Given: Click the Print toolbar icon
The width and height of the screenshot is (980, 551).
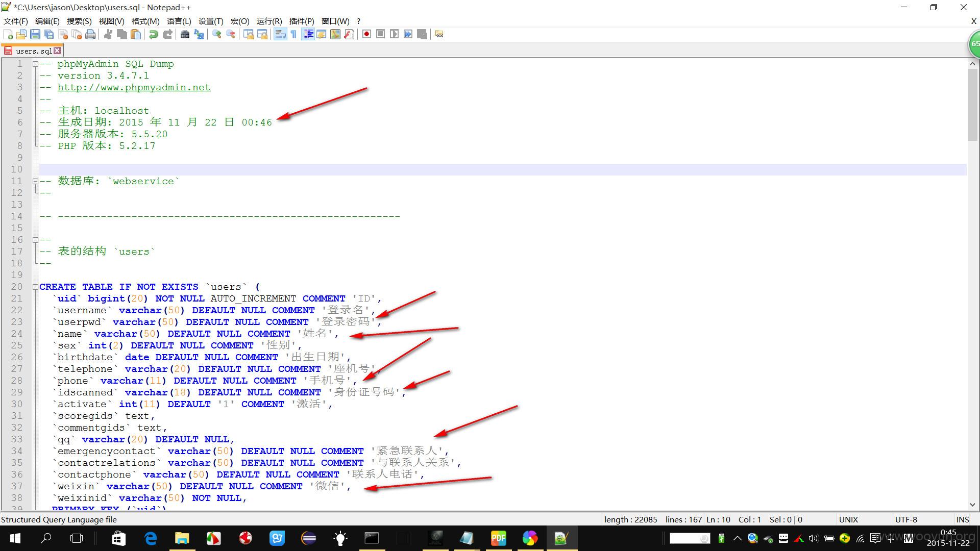Looking at the screenshot, I should coord(90,34).
